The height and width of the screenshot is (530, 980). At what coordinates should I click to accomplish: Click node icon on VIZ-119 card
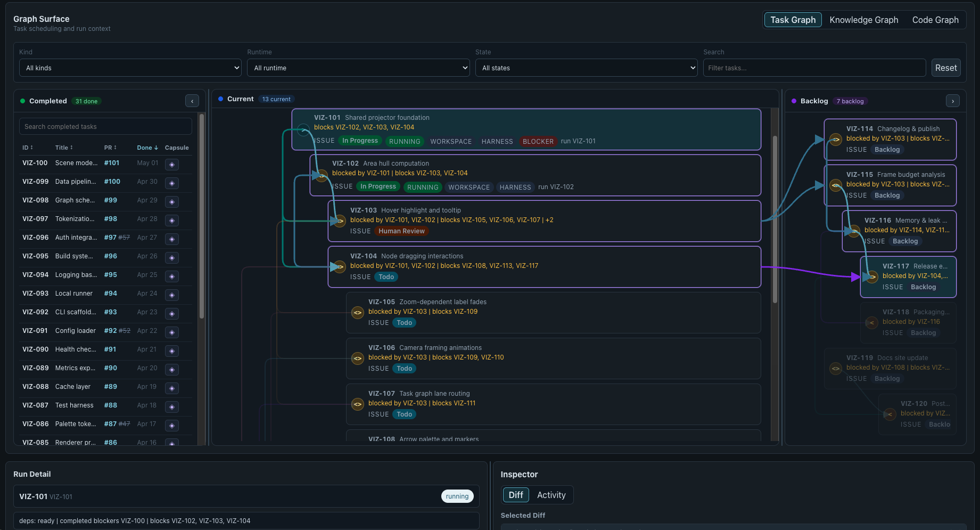(x=836, y=369)
